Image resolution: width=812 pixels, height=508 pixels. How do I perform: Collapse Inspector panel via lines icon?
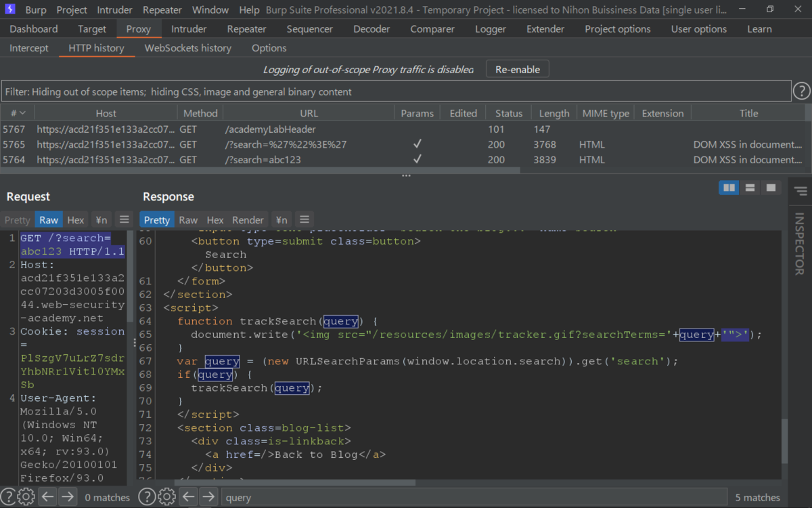[x=800, y=191]
